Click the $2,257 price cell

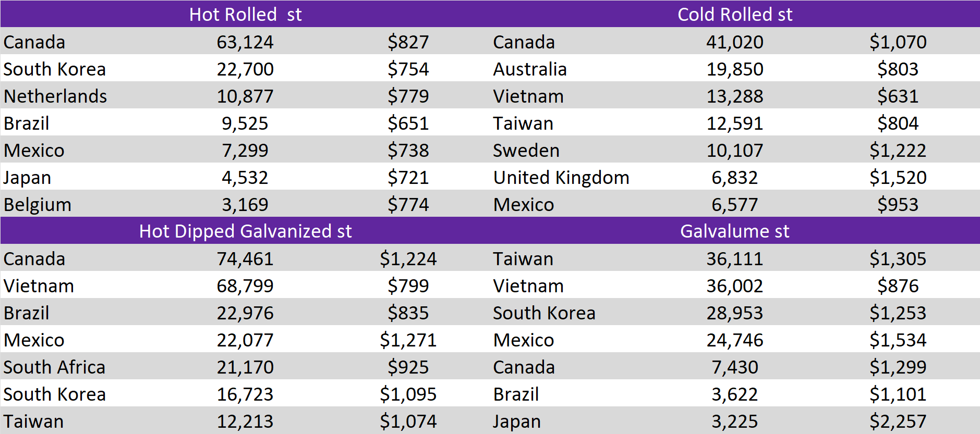point(898,421)
